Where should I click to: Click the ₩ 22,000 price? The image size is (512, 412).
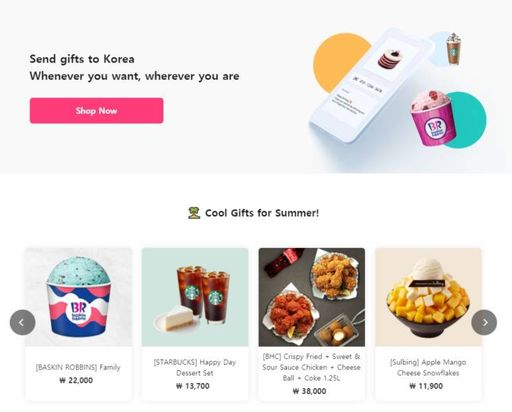coord(76,380)
